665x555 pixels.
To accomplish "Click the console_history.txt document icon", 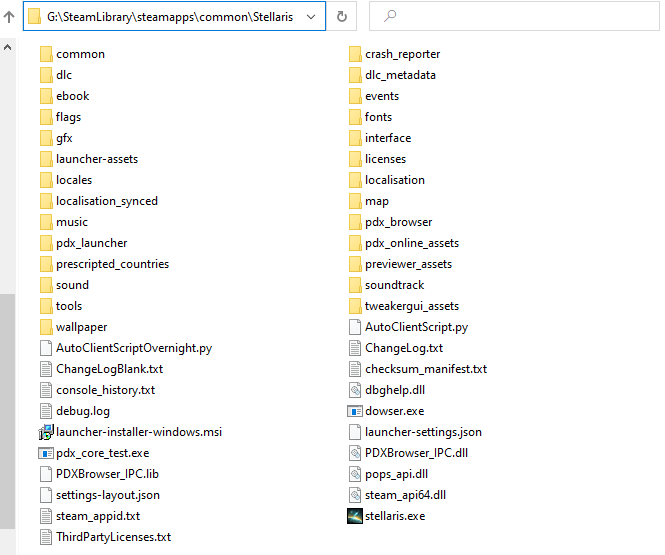I will tap(46, 390).
